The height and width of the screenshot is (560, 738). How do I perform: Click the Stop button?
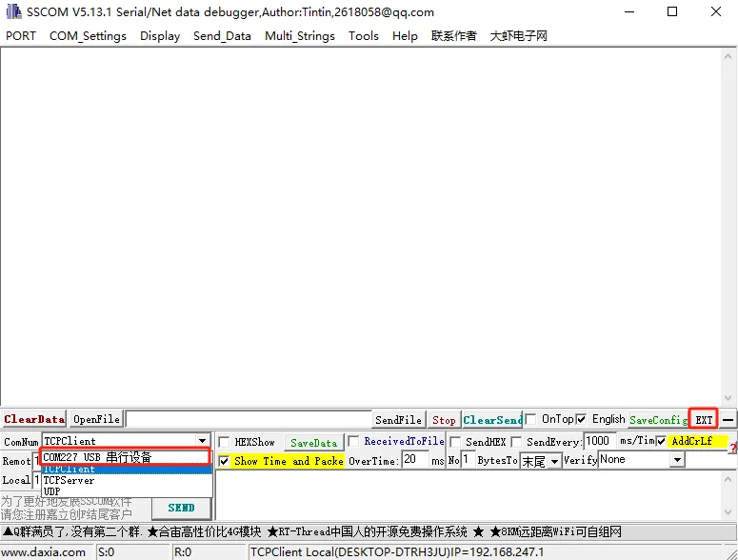coord(444,420)
